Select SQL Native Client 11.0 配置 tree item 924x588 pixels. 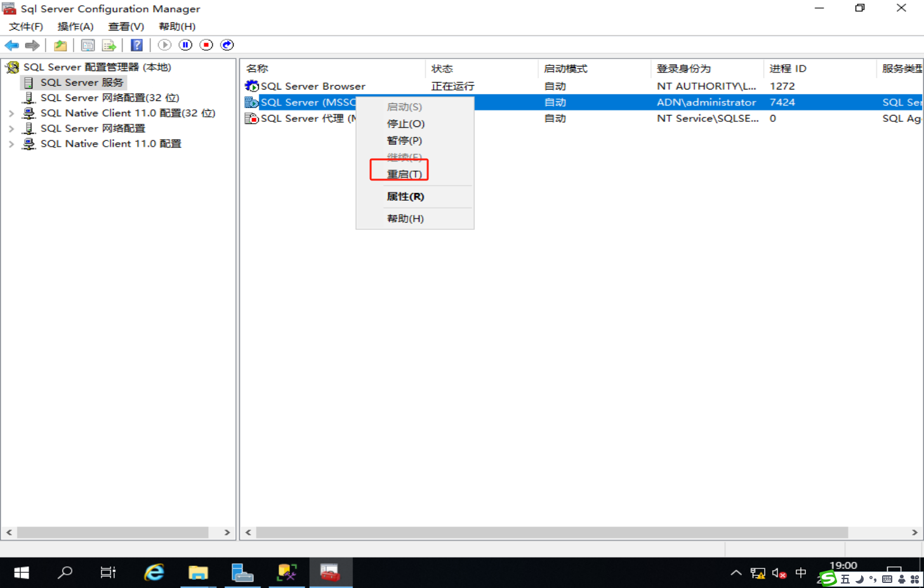[x=111, y=144]
